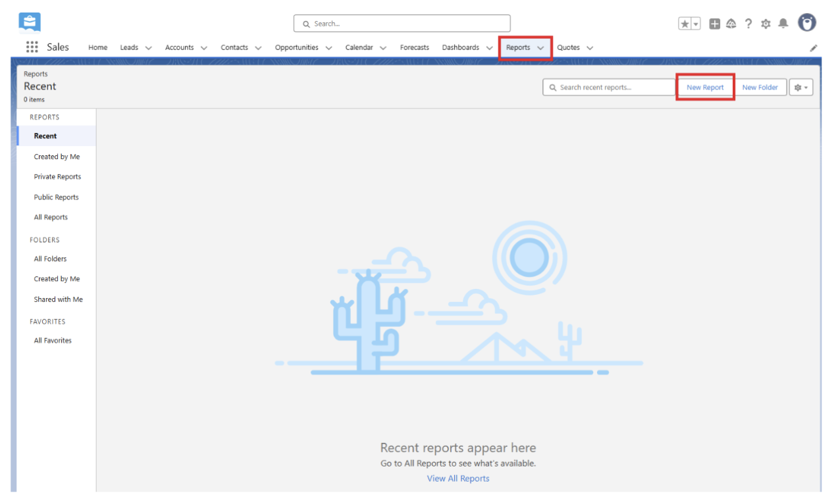The image size is (836, 504).
Task: Expand the Calendar tab chevron
Action: tap(383, 48)
